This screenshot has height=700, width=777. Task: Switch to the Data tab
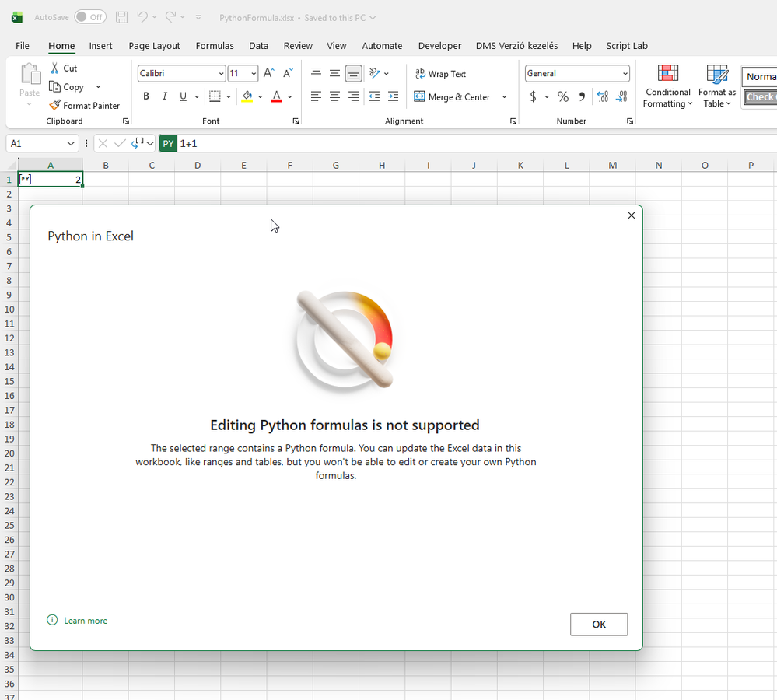click(x=259, y=46)
